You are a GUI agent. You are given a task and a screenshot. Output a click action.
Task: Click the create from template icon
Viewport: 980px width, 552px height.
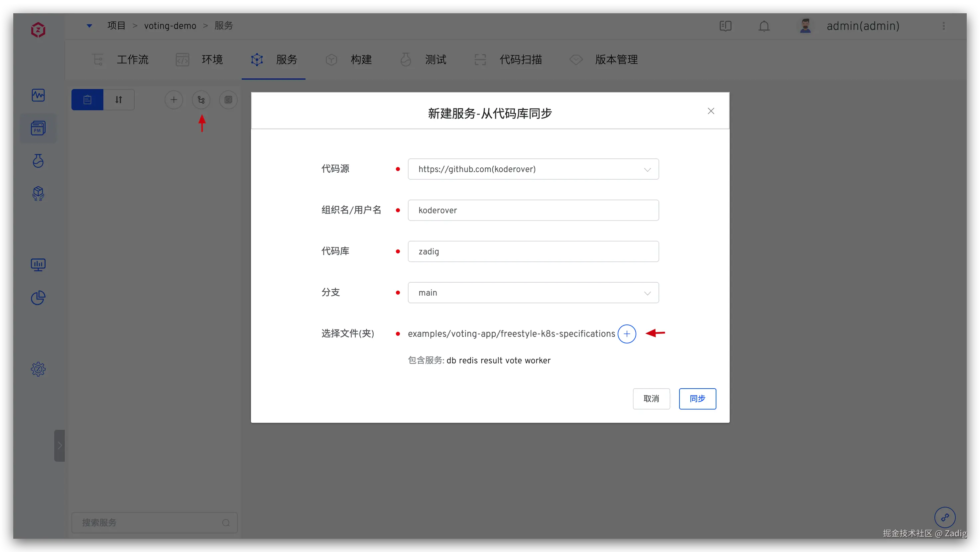point(228,100)
